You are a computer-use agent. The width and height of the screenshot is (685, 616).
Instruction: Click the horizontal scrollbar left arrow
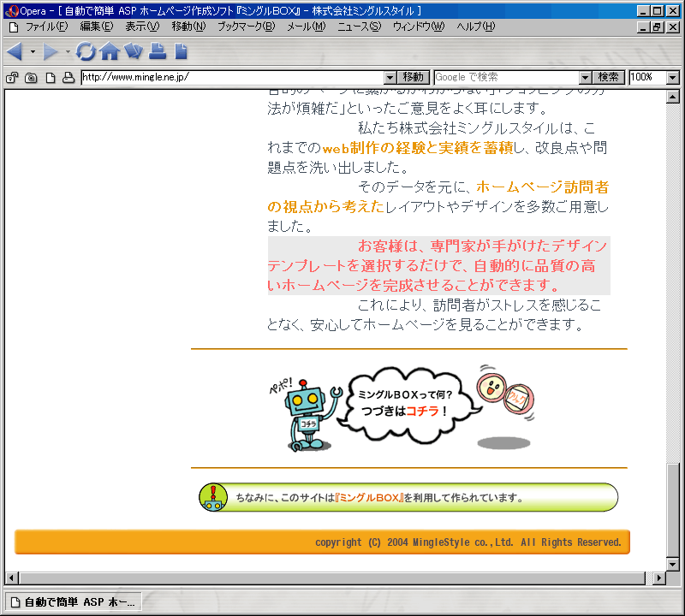11,578
